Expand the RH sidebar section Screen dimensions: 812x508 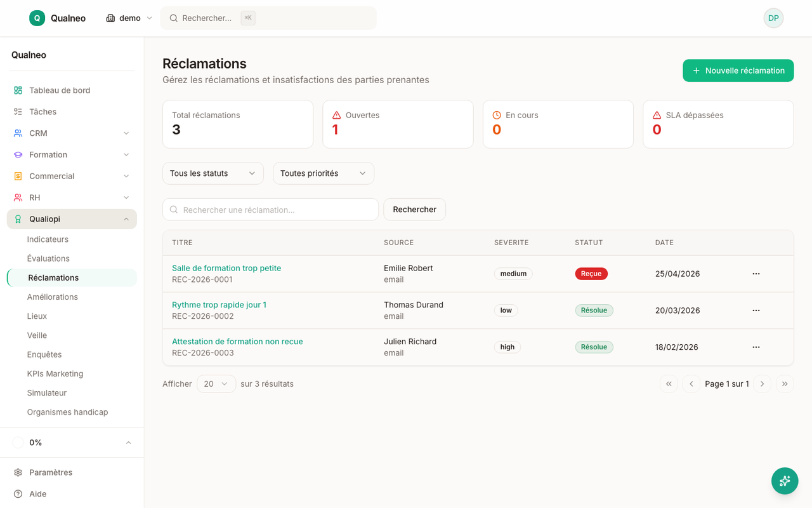click(126, 197)
